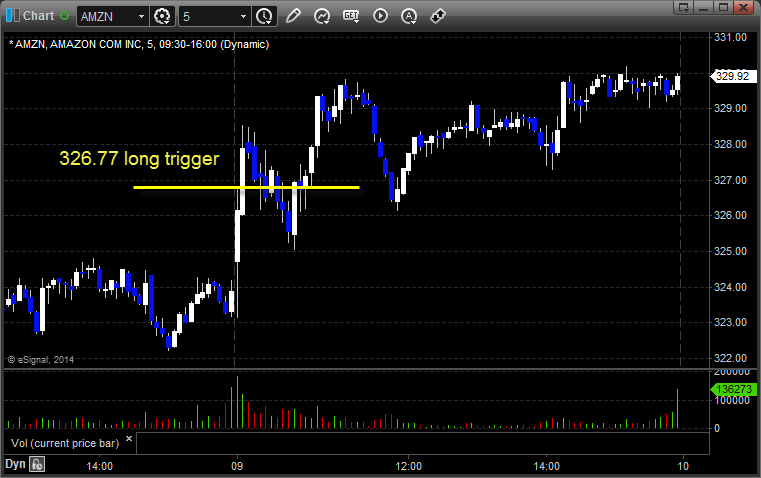Click the trading arrows icon
This screenshot has height=478, width=761.
[438, 16]
